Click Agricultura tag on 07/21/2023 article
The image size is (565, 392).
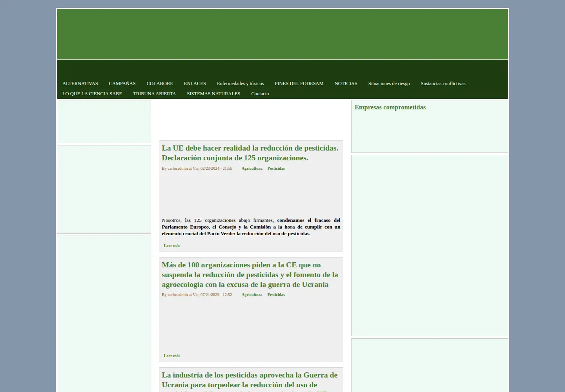(x=252, y=295)
